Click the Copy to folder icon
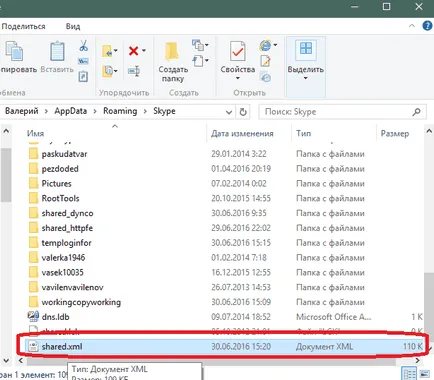 click(x=107, y=71)
